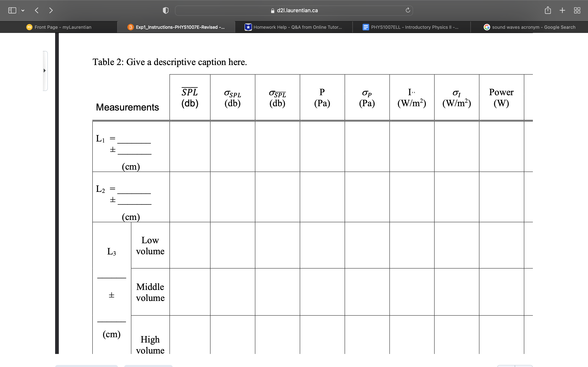Click the lock icon in address bar
588x367 pixels.
click(x=272, y=11)
